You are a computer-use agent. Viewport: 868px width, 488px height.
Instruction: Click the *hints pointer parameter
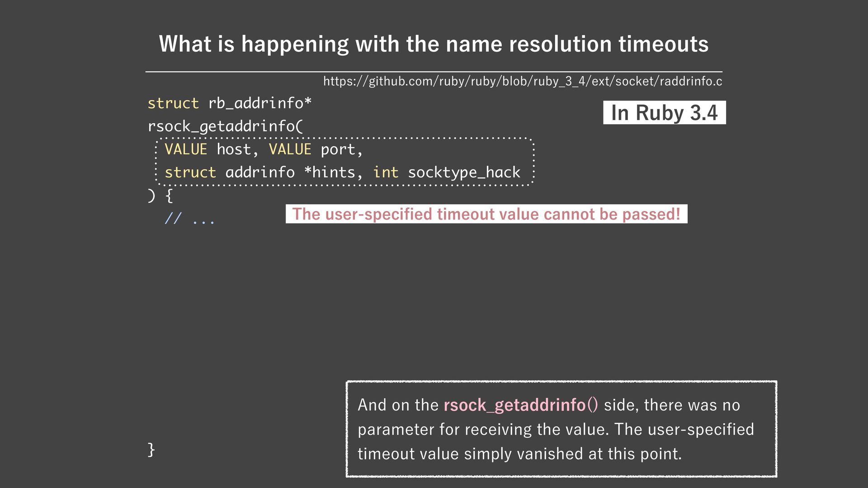pyautogui.click(x=330, y=173)
